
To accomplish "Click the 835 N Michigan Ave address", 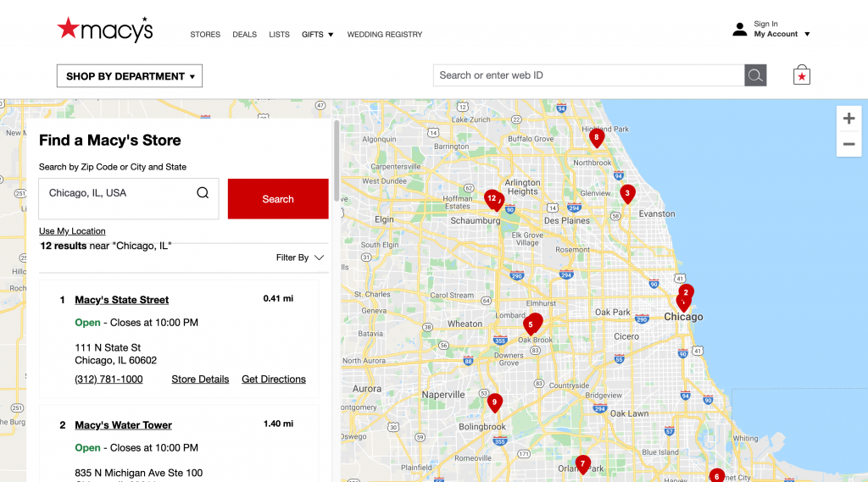I will [x=138, y=473].
